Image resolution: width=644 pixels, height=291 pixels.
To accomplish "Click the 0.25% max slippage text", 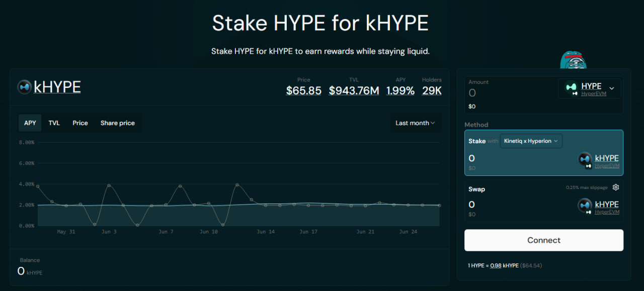I will [587, 187].
